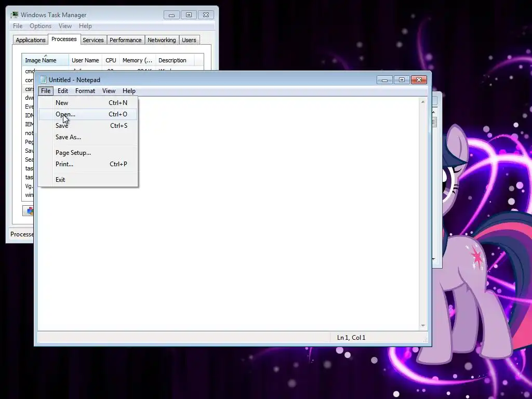Select Print... from File menu

click(x=88, y=164)
